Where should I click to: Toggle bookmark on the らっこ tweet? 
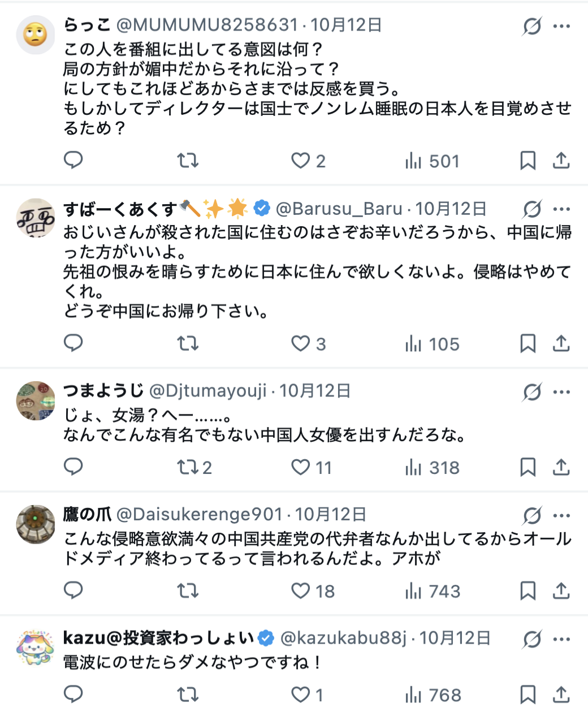528,161
